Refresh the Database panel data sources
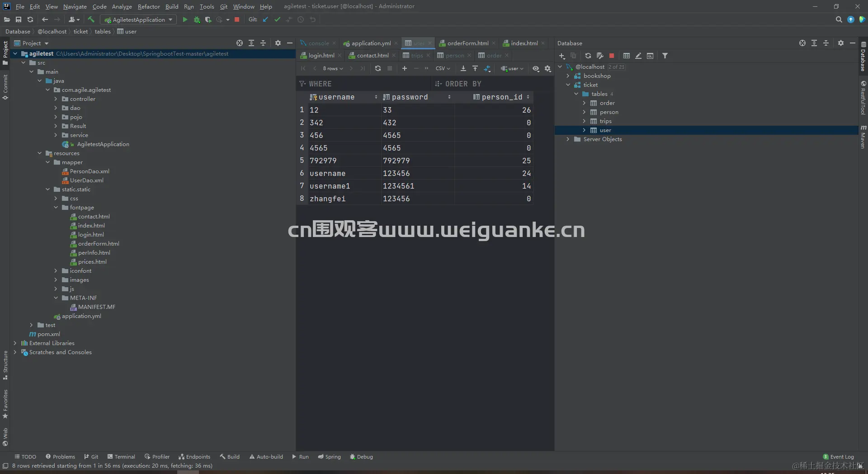The height and width of the screenshot is (474, 868). [588, 56]
